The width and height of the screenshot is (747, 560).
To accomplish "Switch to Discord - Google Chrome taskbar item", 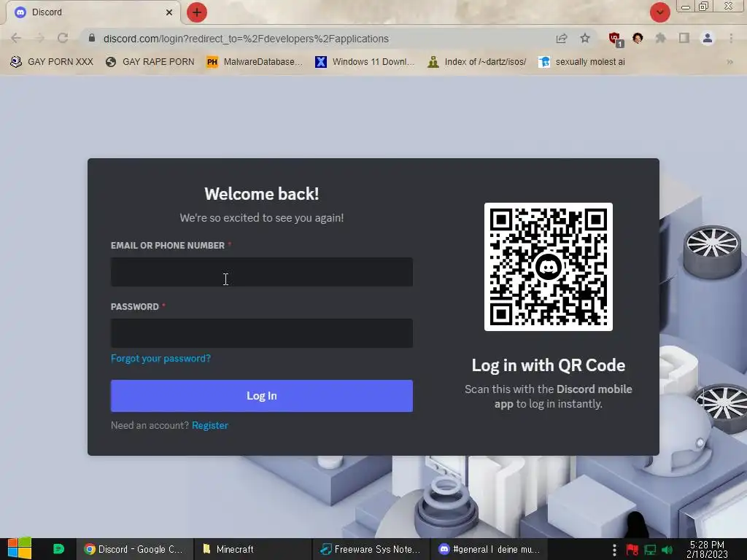I will 134,549.
